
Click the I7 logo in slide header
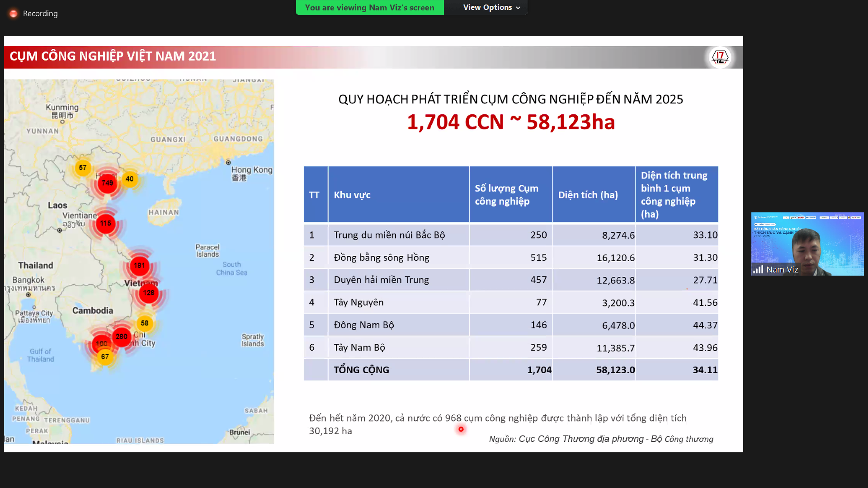720,57
